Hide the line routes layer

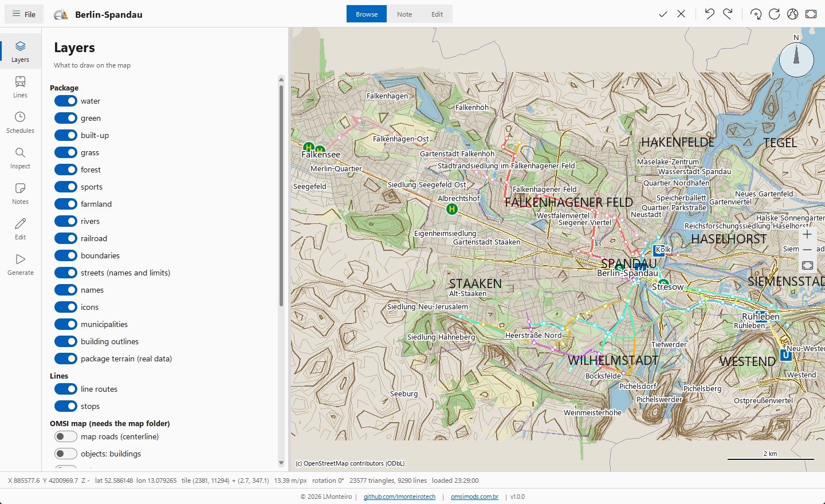[x=66, y=389]
